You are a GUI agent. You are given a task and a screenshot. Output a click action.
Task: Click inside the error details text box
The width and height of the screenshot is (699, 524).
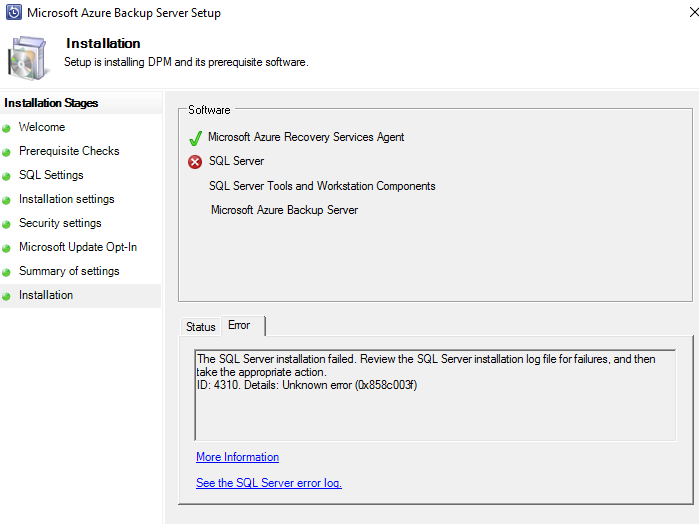point(435,396)
